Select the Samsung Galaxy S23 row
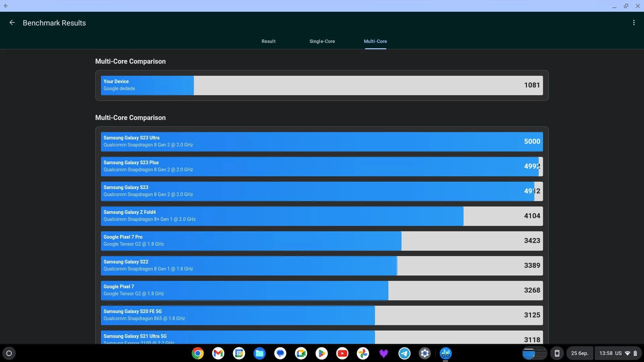This screenshot has height=362, width=644. 322,191
